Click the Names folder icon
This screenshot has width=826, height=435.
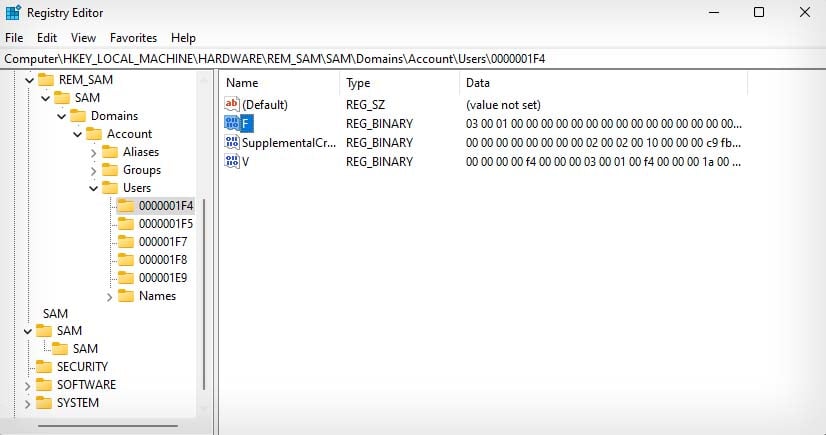(x=126, y=296)
